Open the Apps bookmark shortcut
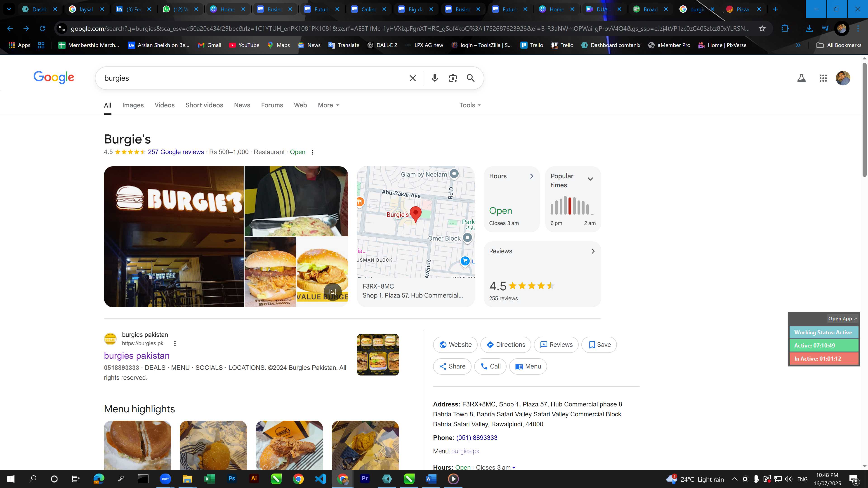Viewport: 868px width, 488px height. click(19, 45)
